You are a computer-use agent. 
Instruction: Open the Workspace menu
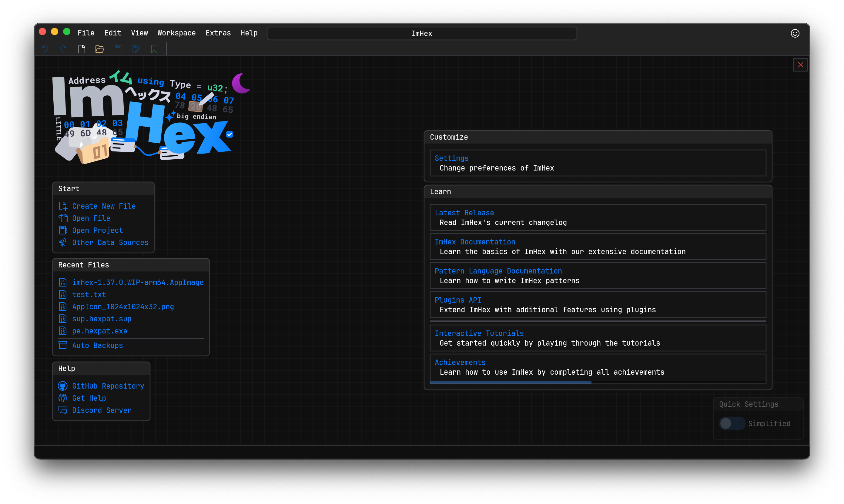pyautogui.click(x=176, y=33)
